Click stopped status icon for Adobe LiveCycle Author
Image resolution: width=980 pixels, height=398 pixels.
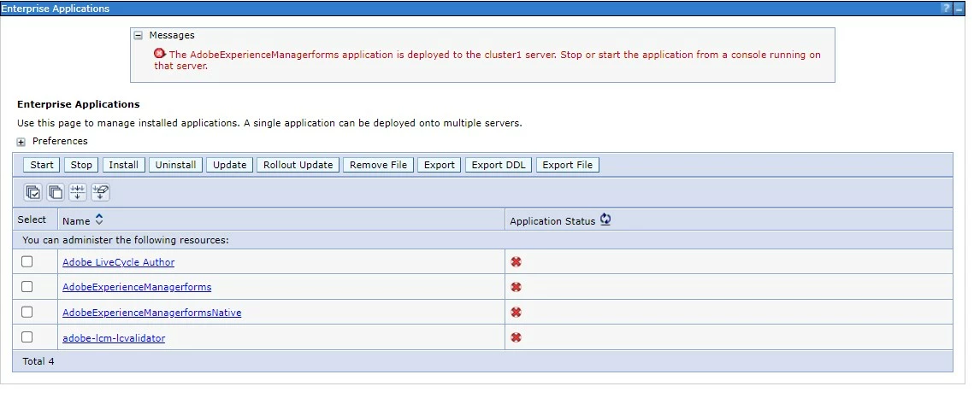coord(516,262)
